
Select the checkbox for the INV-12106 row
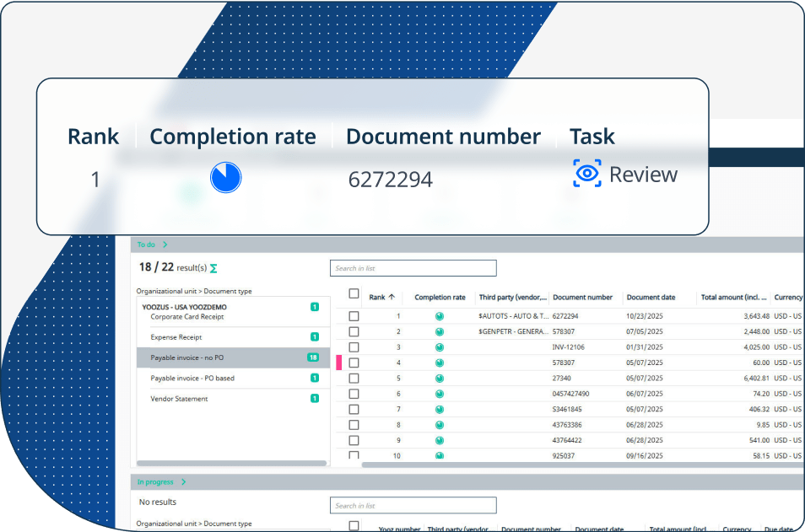[x=354, y=347]
